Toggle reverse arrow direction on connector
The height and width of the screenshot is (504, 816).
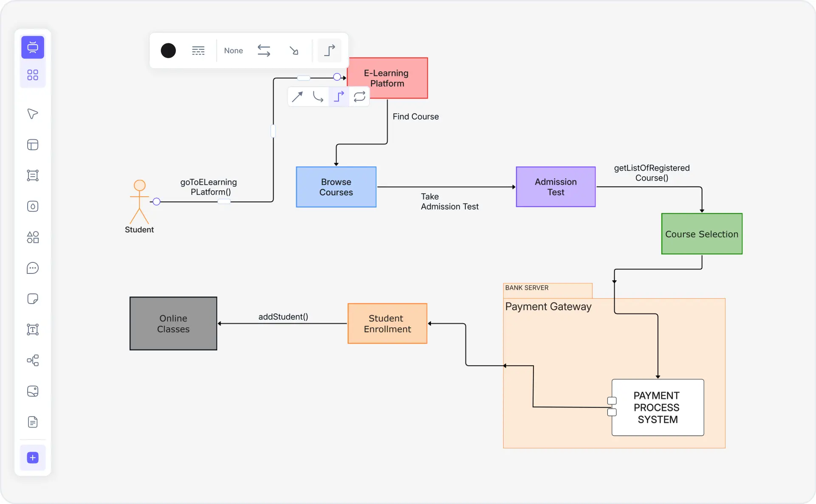click(264, 51)
